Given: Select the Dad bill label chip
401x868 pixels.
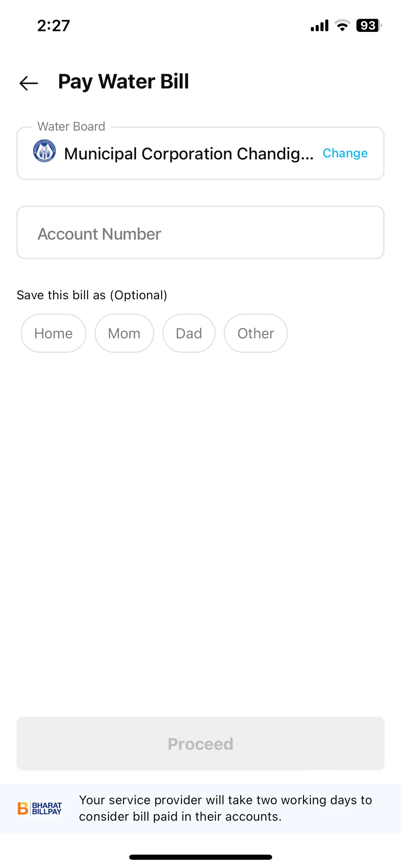Looking at the screenshot, I should click(189, 333).
